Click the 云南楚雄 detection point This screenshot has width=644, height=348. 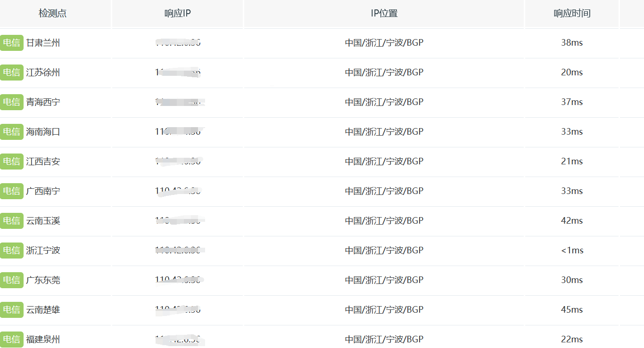[x=43, y=310]
